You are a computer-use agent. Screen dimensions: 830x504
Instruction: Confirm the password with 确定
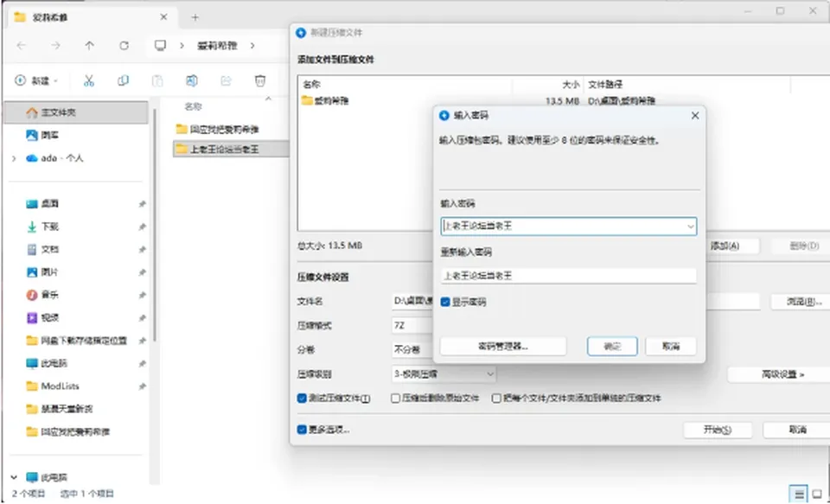coord(612,347)
